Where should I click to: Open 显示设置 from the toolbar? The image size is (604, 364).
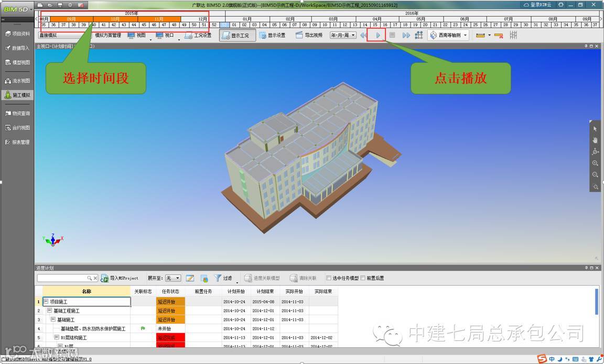273,36
